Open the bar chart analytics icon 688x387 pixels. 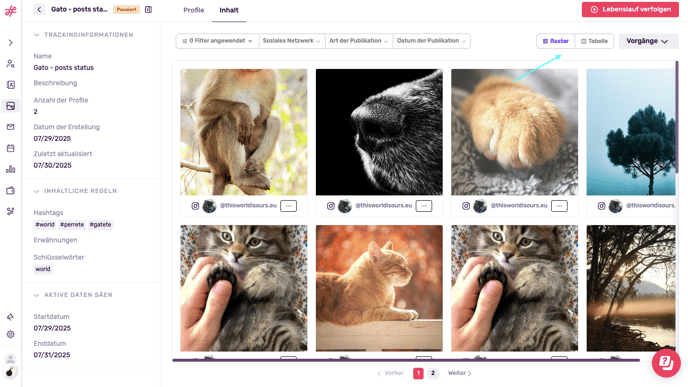(11, 169)
